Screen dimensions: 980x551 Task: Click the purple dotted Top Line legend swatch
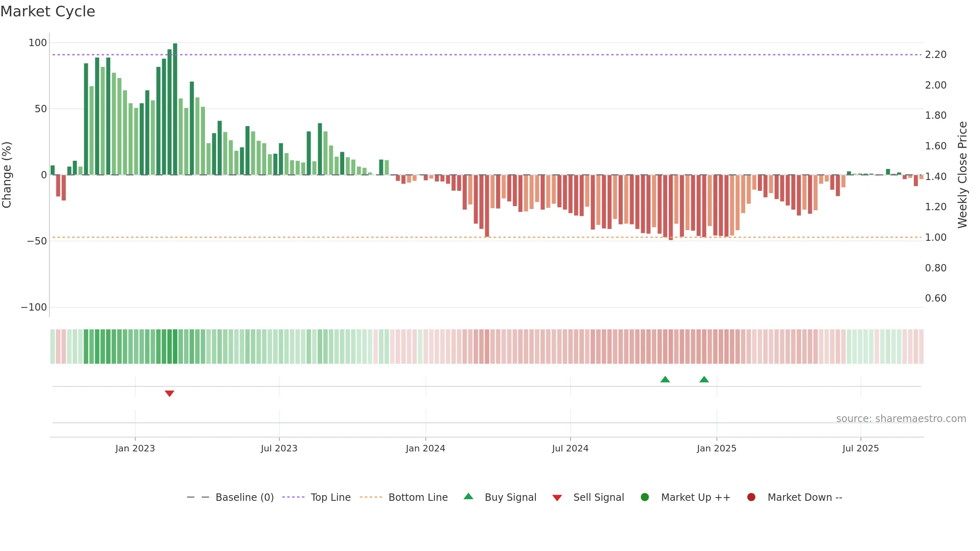pos(293,497)
